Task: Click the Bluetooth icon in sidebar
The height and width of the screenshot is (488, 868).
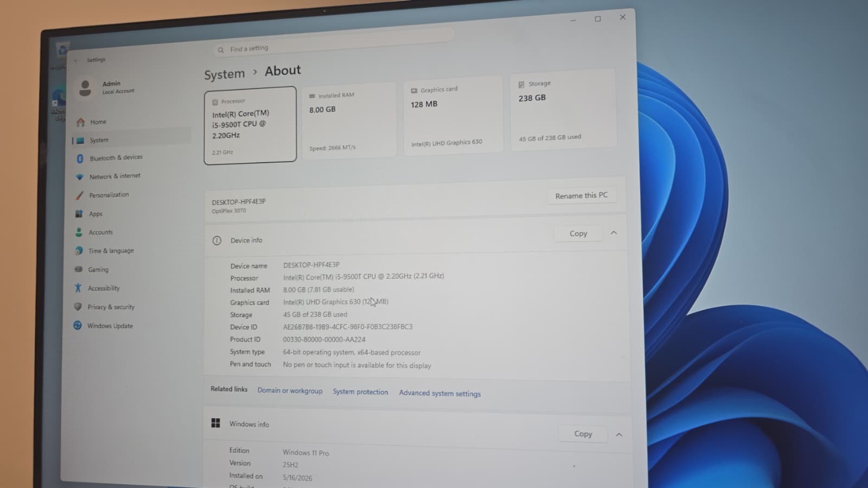Action: pyautogui.click(x=80, y=158)
